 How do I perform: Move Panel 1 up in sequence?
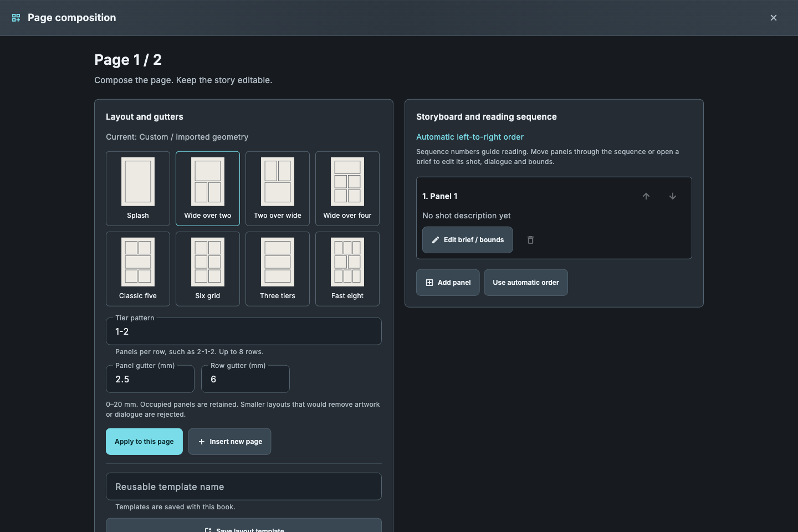pyautogui.click(x=646, y=196)
